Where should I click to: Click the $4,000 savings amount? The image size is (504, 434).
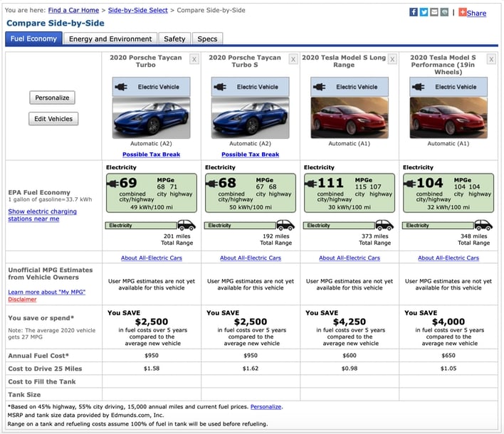click(448, 322)
